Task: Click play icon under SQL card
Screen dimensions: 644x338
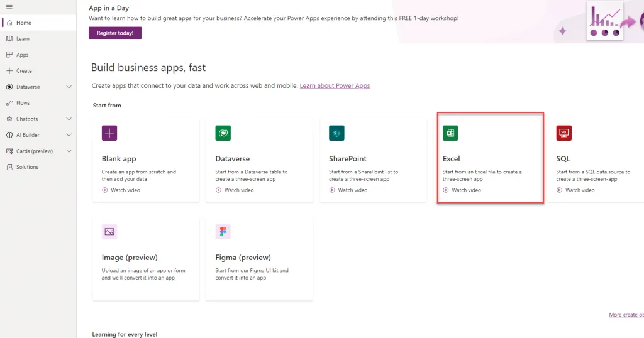Action: (559, 190)
